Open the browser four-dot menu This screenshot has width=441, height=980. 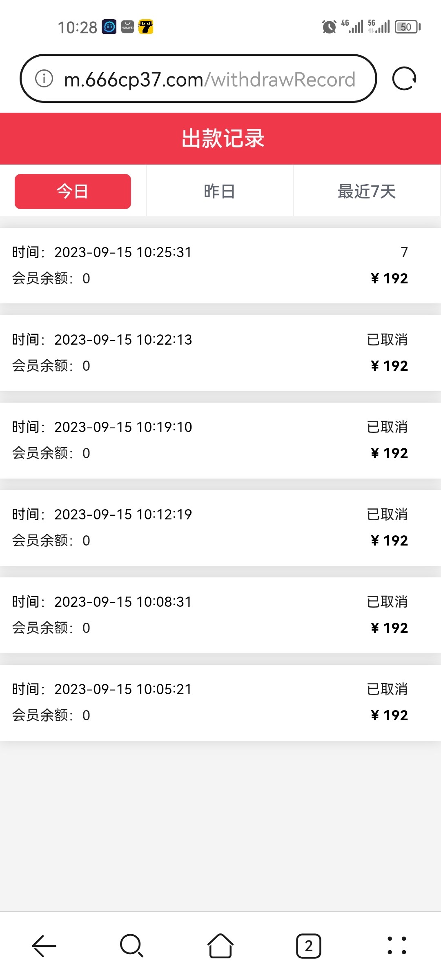397,946
